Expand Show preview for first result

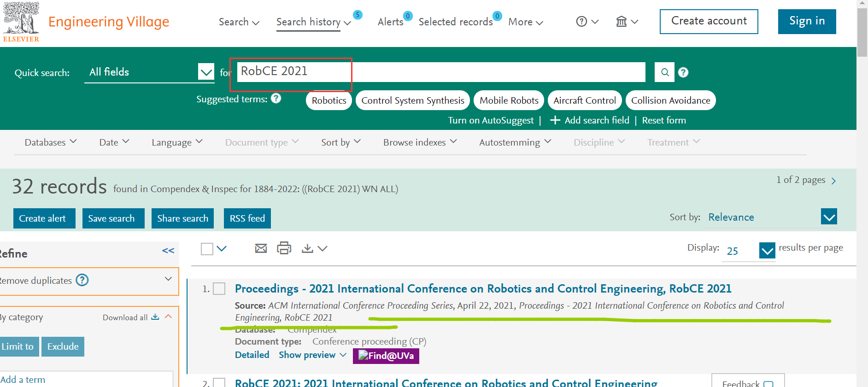click(313, 355)
